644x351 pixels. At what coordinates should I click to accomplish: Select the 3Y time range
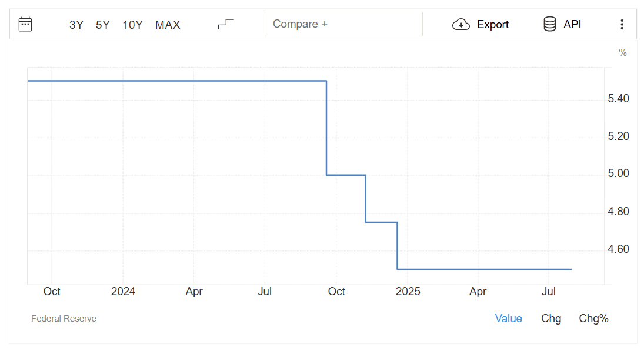pyautogui.click(x=76, y=25)
